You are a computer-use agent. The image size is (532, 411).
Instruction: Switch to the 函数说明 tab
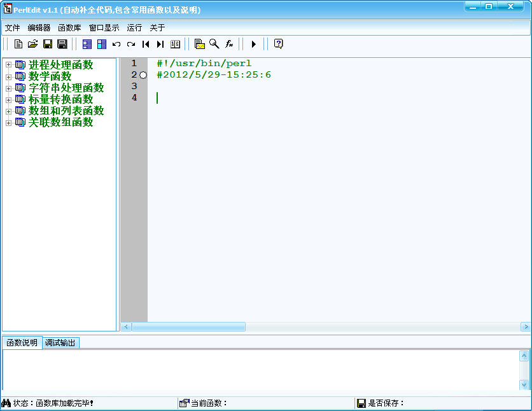(x=22, y=343)
